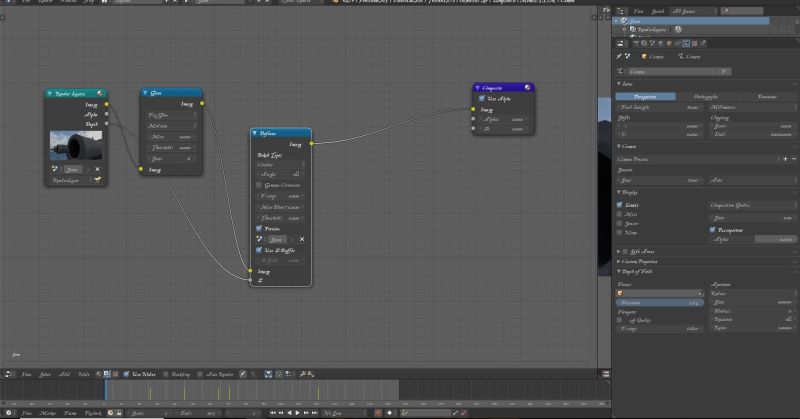Adjust the Passepartout Alpha slider
Viewport: 800px width, 419px height.
point(754,239)
